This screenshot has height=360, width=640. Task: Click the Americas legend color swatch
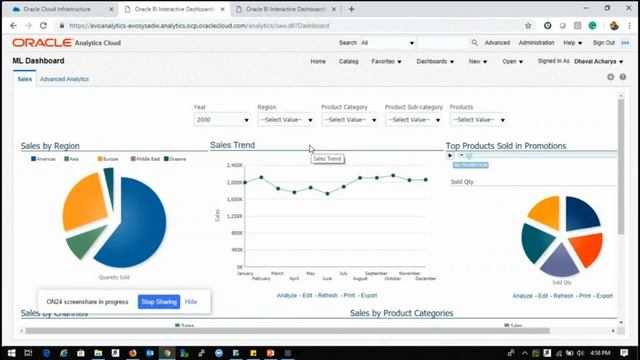pos(33,159)
